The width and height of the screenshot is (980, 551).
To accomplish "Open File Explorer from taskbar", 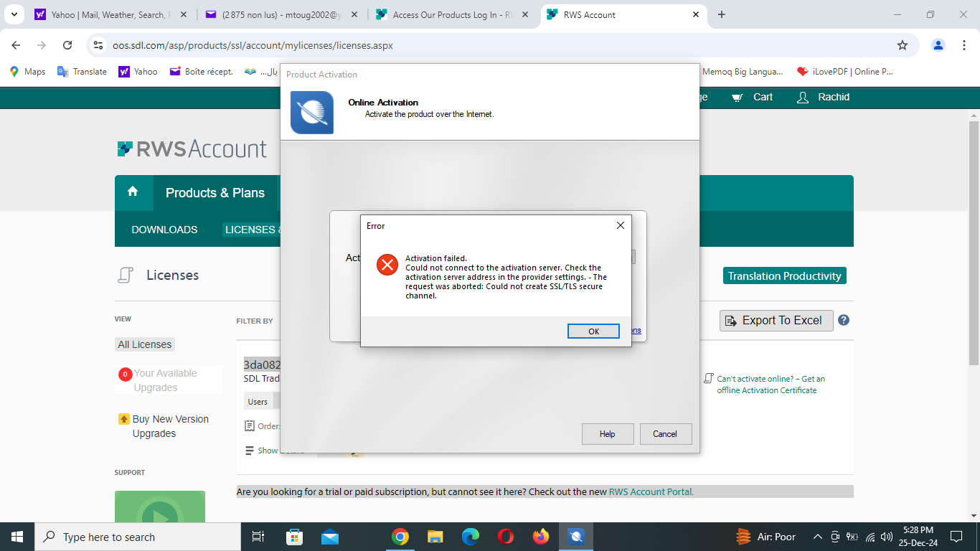I will (435, 537).
